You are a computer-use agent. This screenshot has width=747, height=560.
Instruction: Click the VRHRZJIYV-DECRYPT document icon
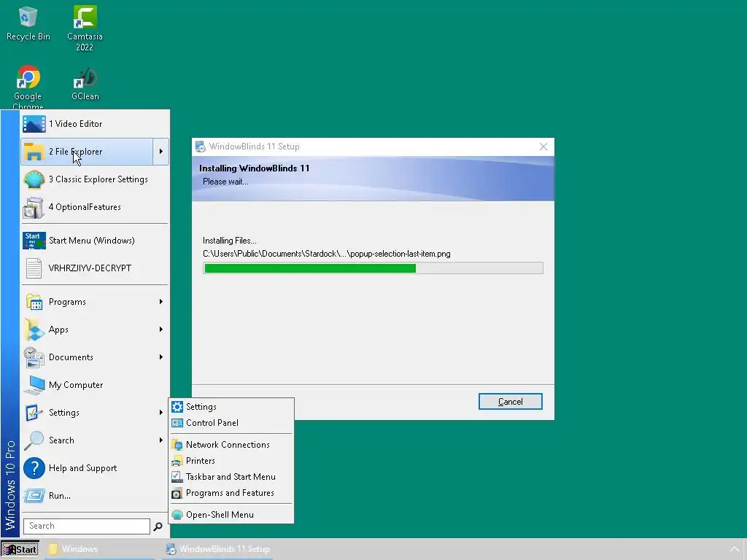(34, 268)
